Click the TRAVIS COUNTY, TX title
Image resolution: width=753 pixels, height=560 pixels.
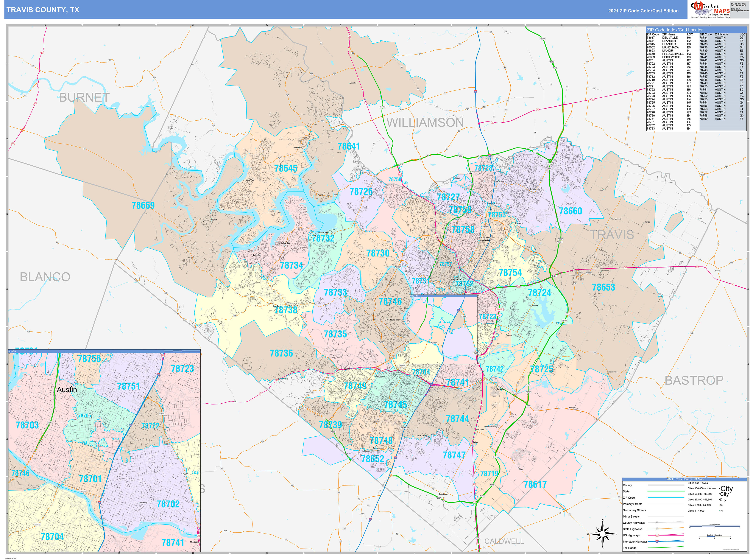(x=43, y=10)
